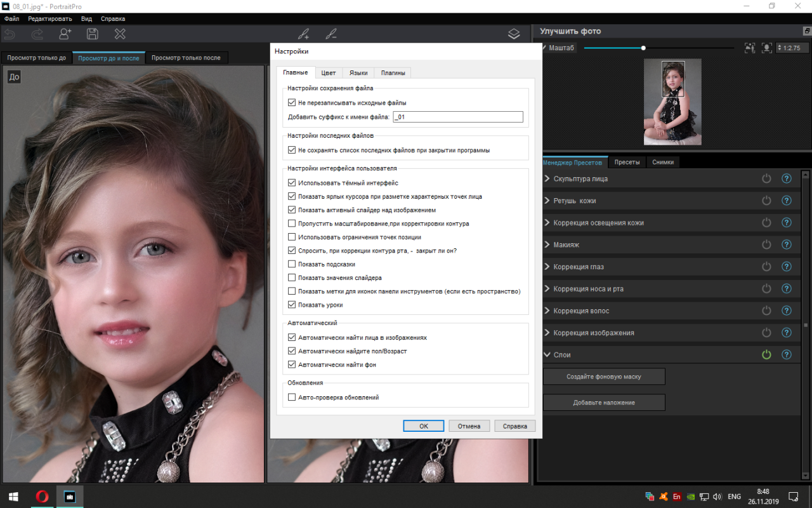Click the Save floppy disk icon

(x=93, y=34)
